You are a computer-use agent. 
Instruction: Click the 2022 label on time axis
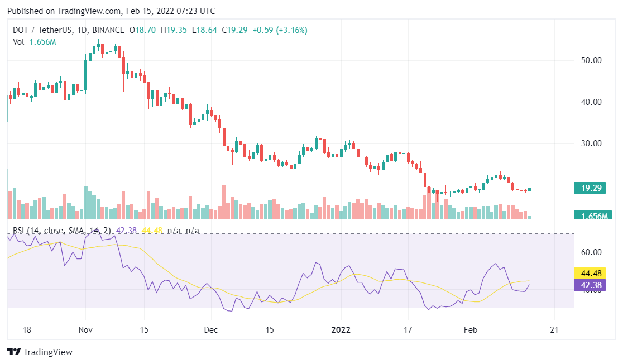(x=341, y=329)
